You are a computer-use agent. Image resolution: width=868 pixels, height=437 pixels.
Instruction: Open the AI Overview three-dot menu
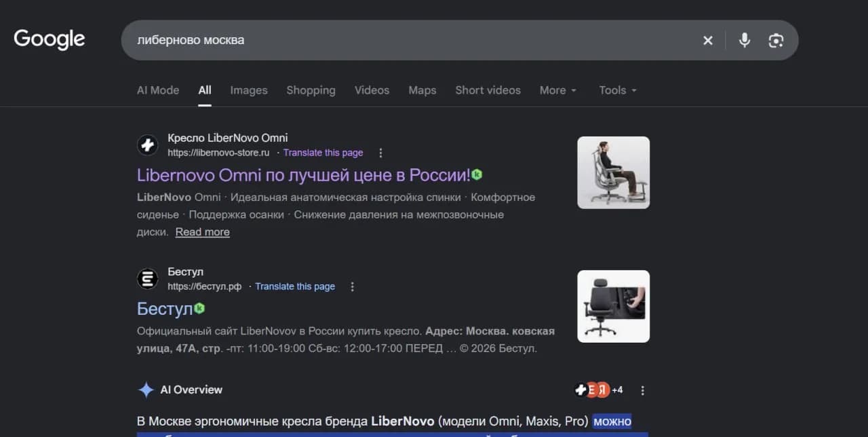(643, 390)
